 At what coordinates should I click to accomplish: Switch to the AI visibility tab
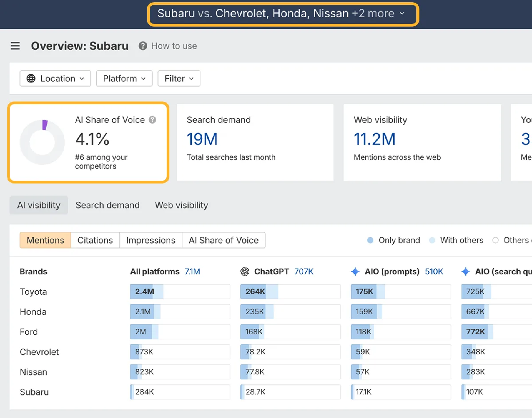point(39,205)
